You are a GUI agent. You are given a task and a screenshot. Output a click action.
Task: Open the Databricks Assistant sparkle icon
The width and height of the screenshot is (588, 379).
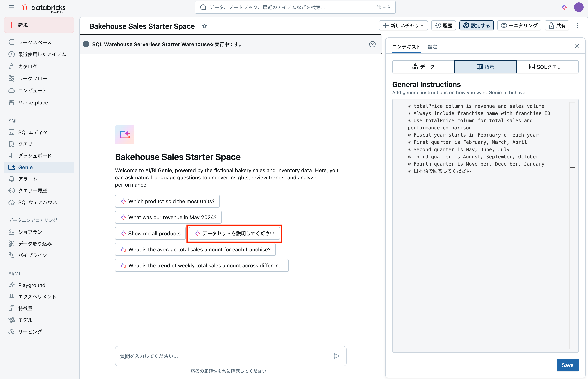click(564, 7)
